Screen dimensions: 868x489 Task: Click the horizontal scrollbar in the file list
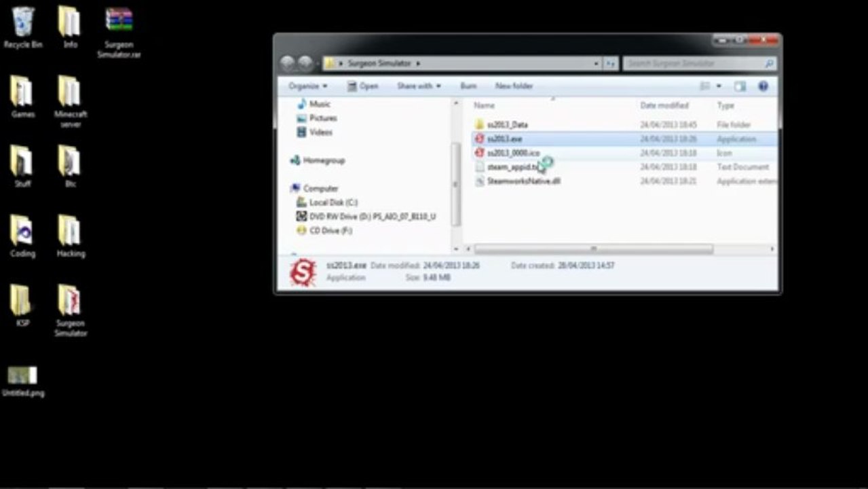[x=593, y=249]
